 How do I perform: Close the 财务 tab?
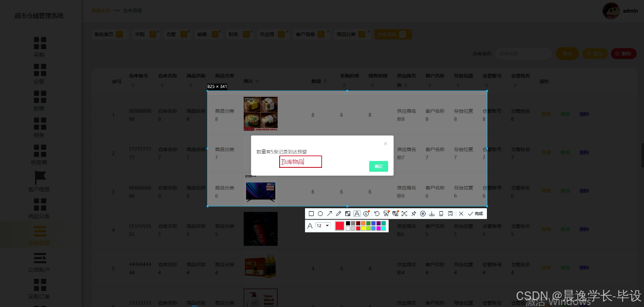click(x=251, y=32)
